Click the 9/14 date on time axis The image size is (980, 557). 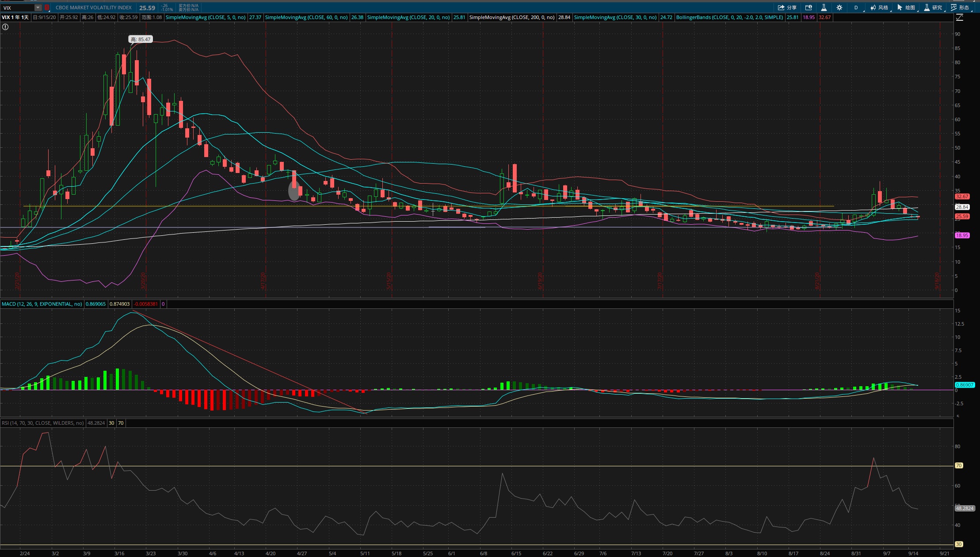pos(913,553)
